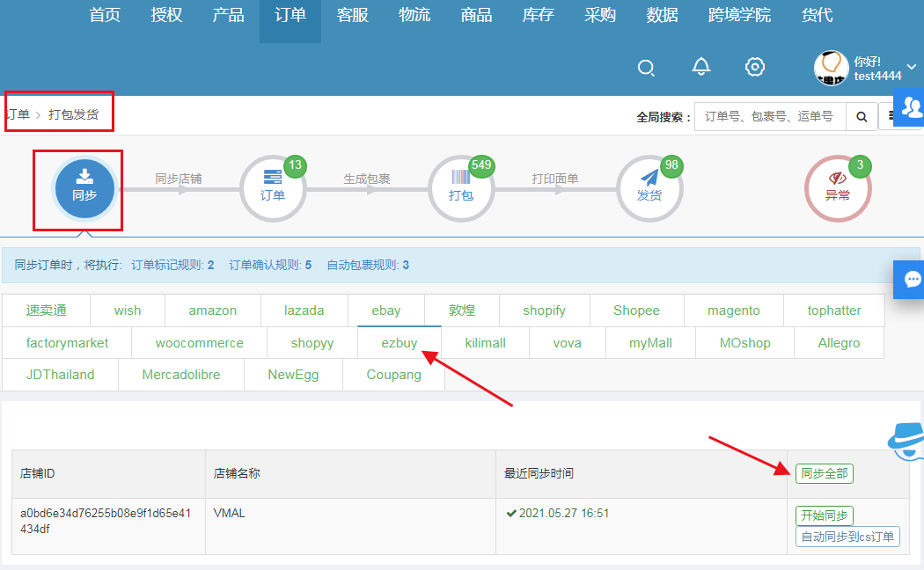
Task: Select the Shopee platform tab
Action: point(636,311)
